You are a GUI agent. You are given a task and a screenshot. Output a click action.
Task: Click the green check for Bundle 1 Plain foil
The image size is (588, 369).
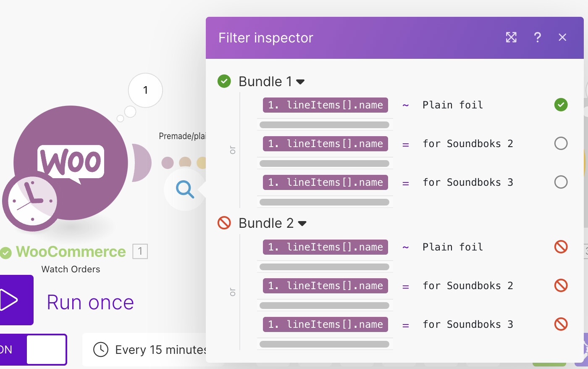pos(561,105)
